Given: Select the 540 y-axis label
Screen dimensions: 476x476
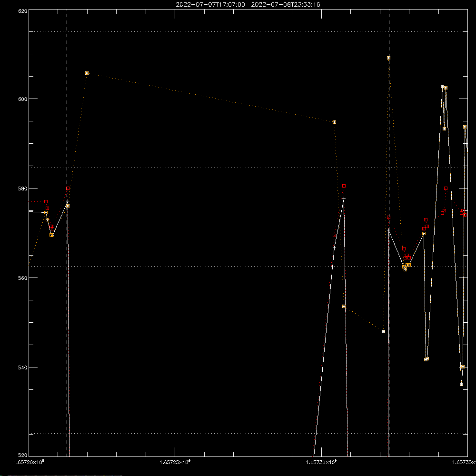Looking at the screenshot, I should [x=23, y=367].
